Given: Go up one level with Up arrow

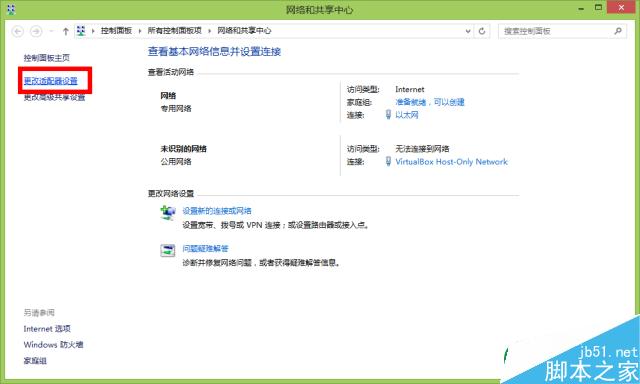Looking at the screenshot, I should 65,31.
